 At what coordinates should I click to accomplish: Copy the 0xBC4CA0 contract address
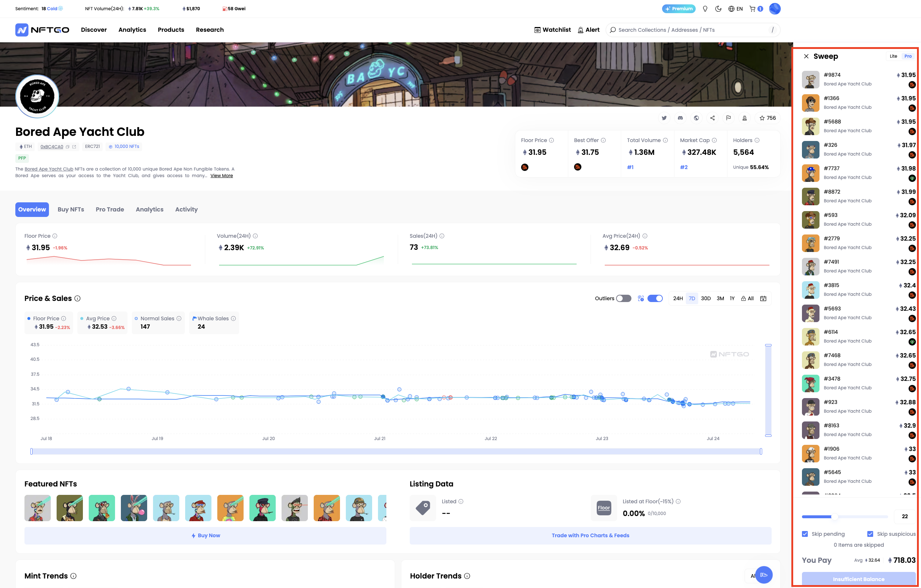point(67,146)
